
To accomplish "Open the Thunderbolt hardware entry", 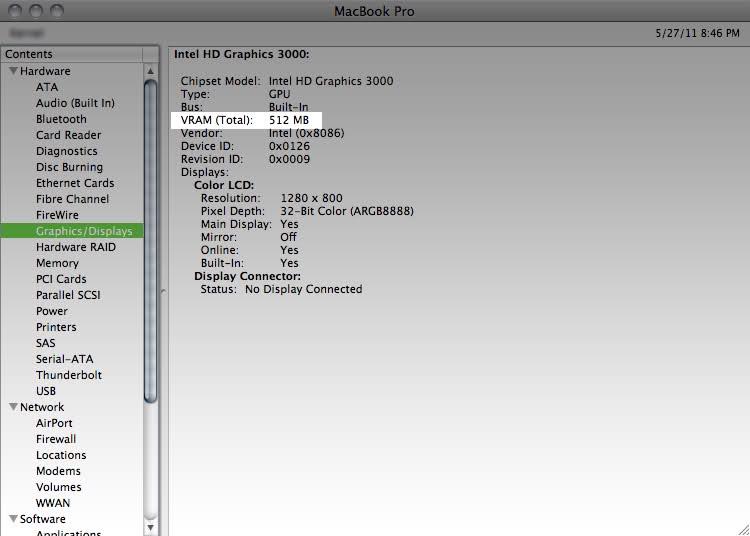I will tap(69, 375).
